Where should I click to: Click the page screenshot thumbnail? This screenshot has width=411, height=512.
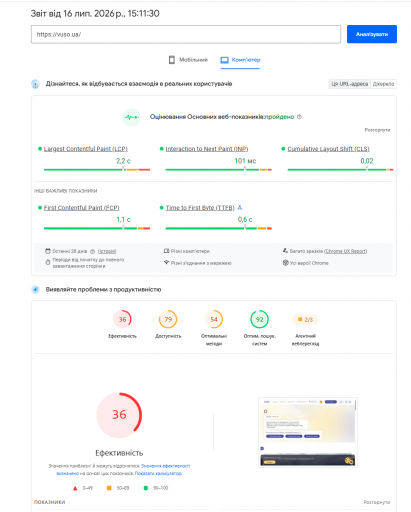(308, 432)
